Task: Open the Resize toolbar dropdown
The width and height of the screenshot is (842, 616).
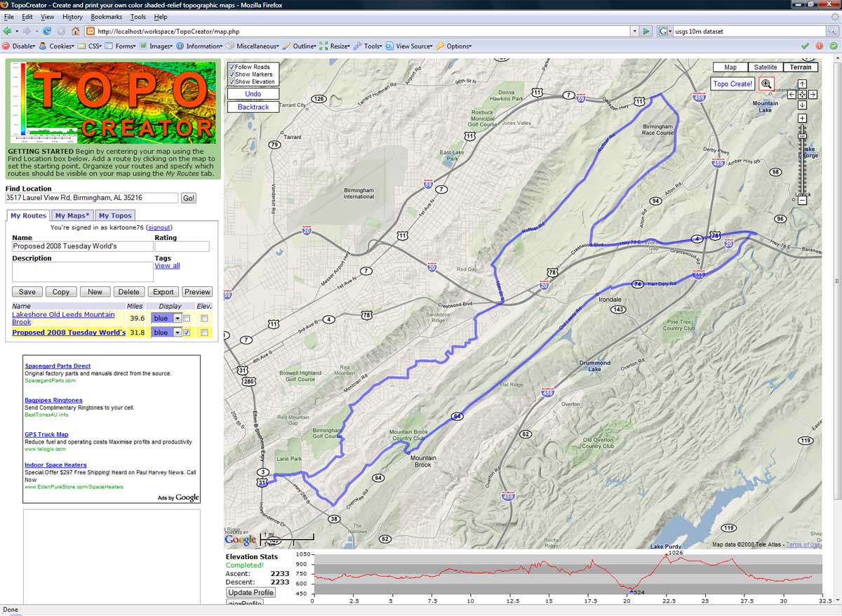Action: [335, 46]
